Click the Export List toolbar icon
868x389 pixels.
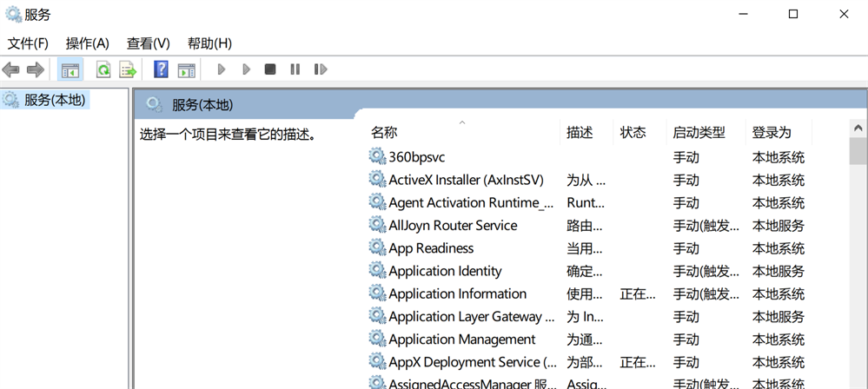(x=128, y=69)
